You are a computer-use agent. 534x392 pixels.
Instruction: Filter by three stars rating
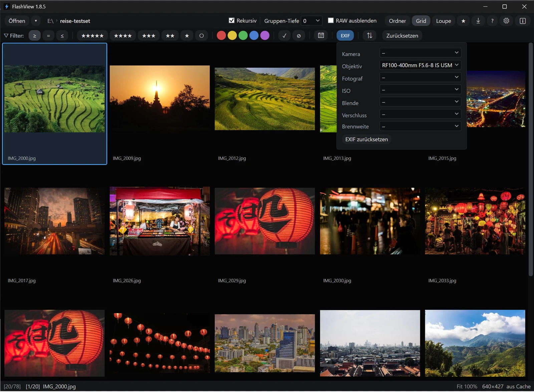(149, 36)
